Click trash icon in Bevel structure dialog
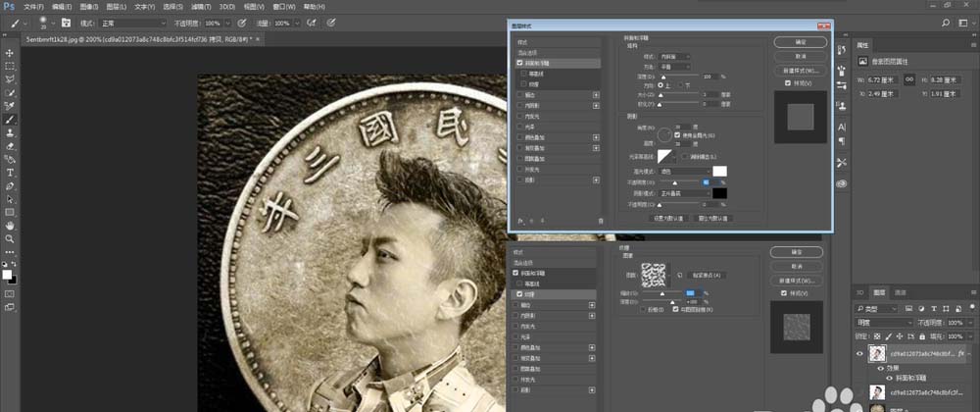 tap(601, 221)
